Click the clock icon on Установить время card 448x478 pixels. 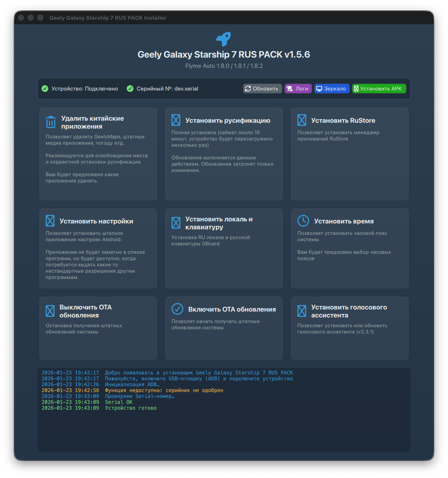pyautogui.click(x=303, y=221)
